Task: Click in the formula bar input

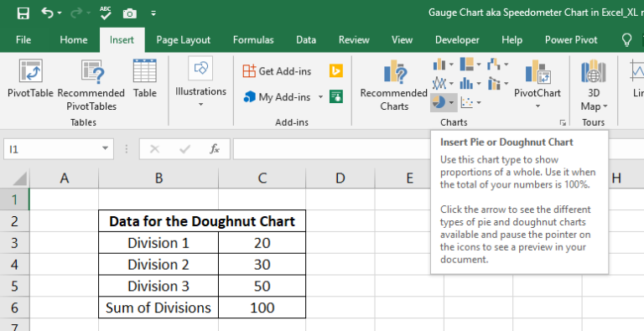Action: pyautogui.click(x=333, y=148)
